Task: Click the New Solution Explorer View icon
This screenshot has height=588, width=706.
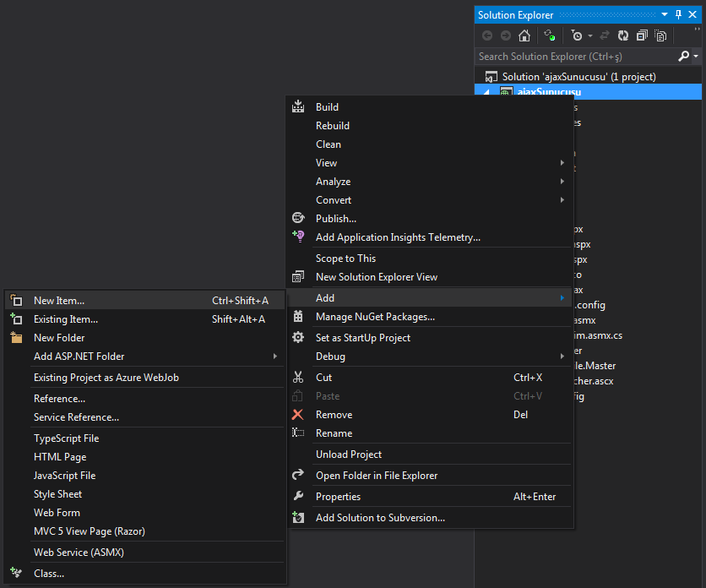Action: pos(298,276)
